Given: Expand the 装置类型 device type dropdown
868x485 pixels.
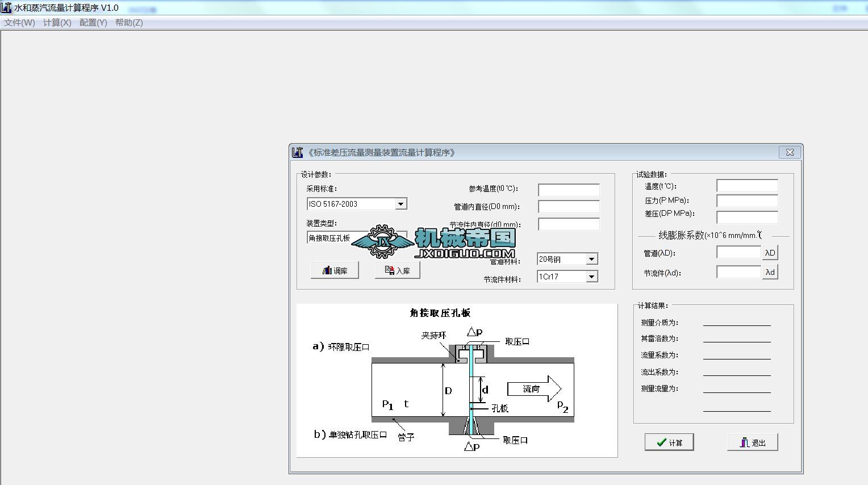Looking at the screenshot, I should (x=401, y=238).
